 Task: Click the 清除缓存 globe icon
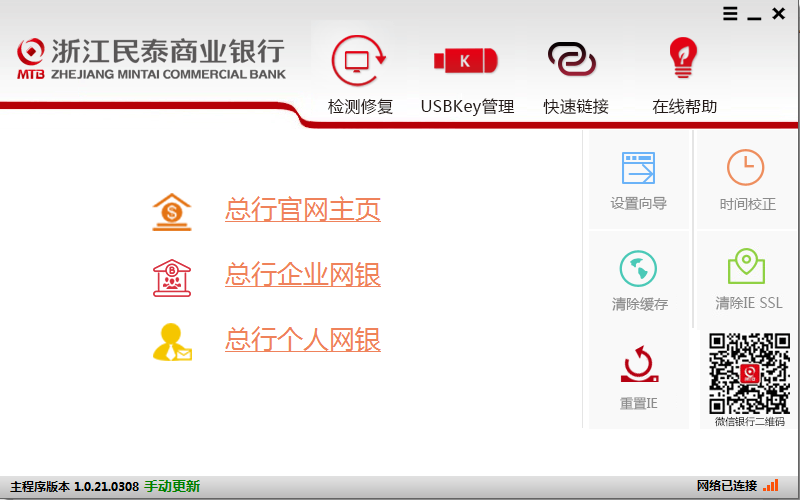[638, 268]
